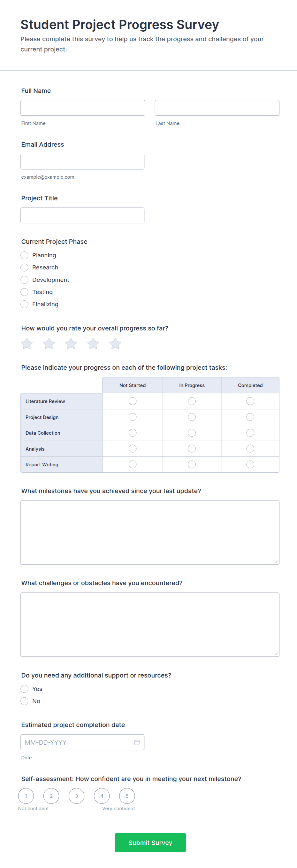Pick the second star rating
297x868 pixels.
(49, 344)
